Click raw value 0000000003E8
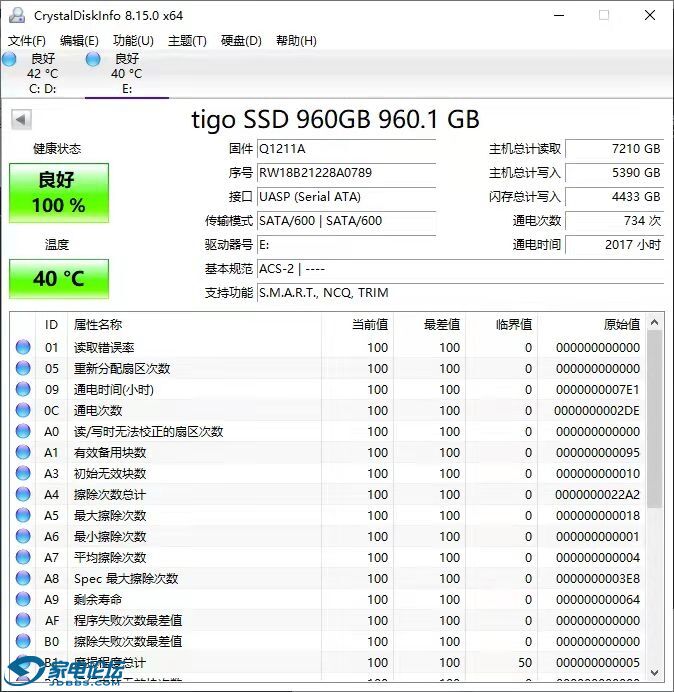674x692 pixels. click(598, 579)
